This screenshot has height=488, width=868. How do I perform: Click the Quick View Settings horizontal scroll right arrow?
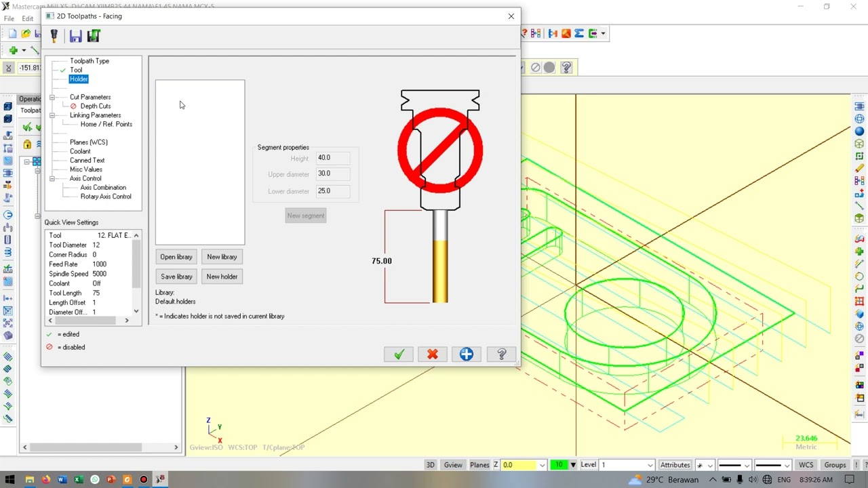click(127, 321)
